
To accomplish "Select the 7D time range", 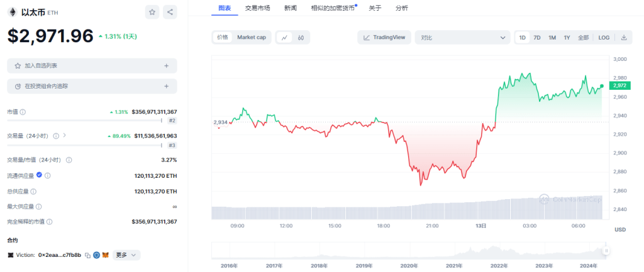I will [x=537, y=38].
